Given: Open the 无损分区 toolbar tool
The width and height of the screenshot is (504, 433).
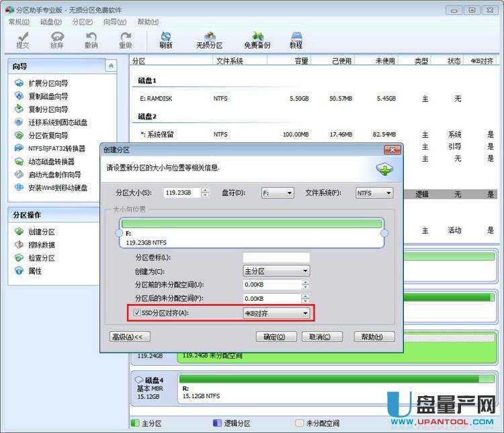Looking at the screenshot, I should click(x=209, y=40).
